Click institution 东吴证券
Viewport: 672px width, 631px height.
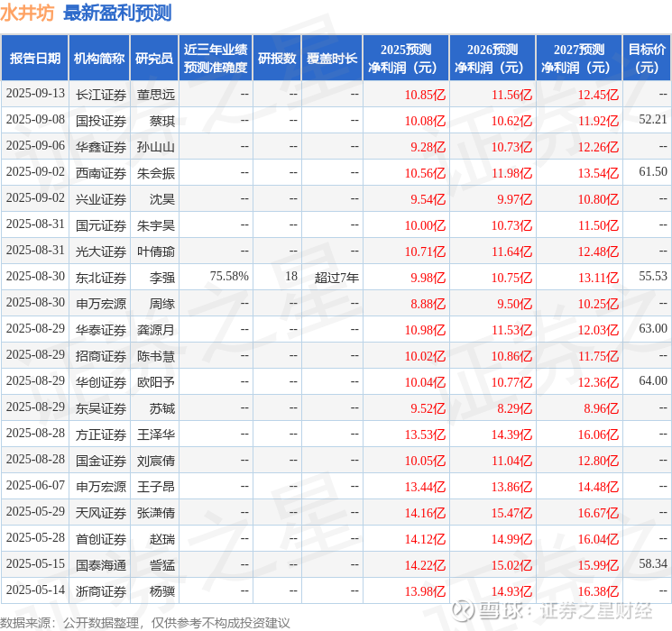point(101,408)
